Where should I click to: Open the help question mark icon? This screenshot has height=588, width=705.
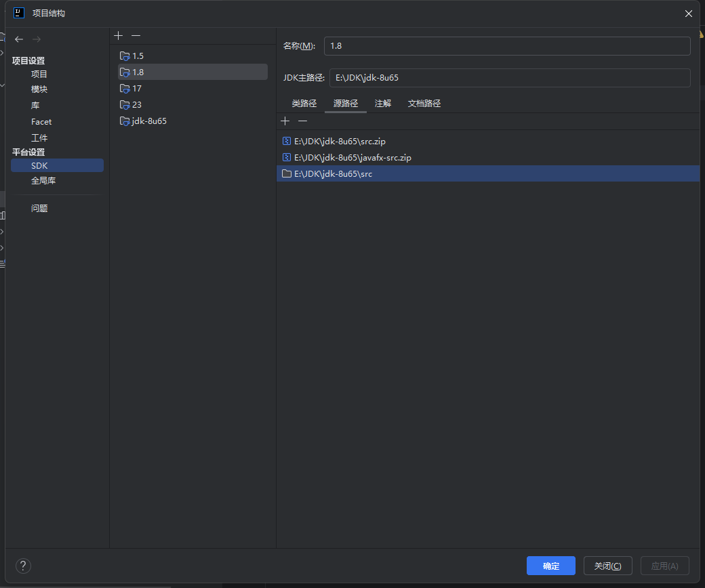pyautogui.click(x=23, y=566)
